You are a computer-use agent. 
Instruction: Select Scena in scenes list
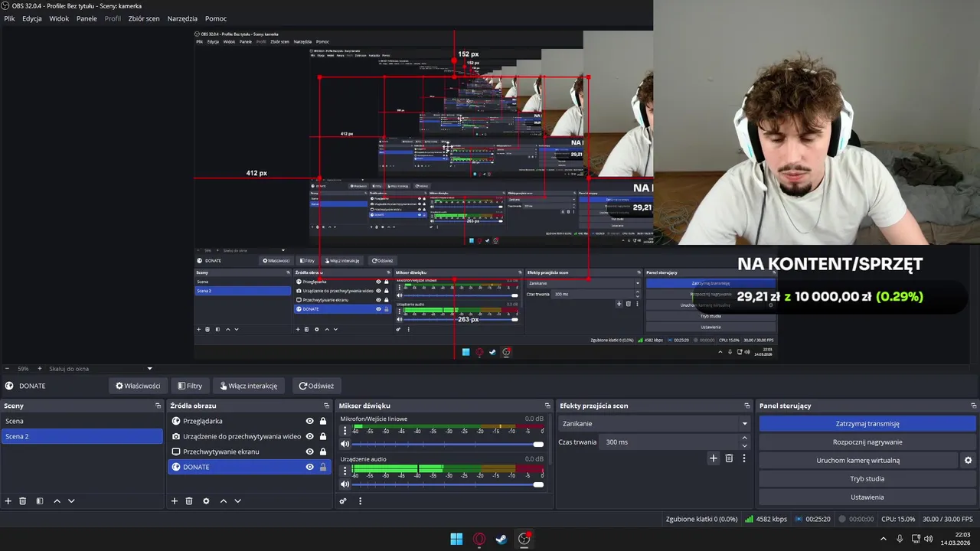tap(82, 421)
